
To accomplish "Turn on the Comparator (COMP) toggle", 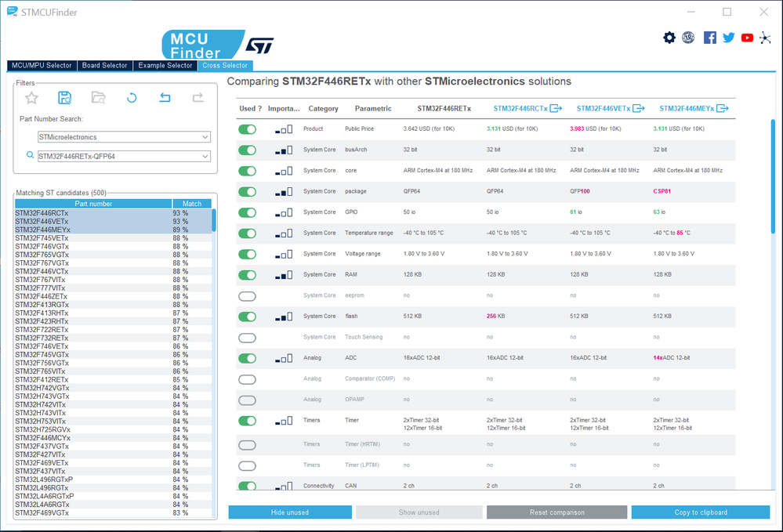I will coord(247,379).
